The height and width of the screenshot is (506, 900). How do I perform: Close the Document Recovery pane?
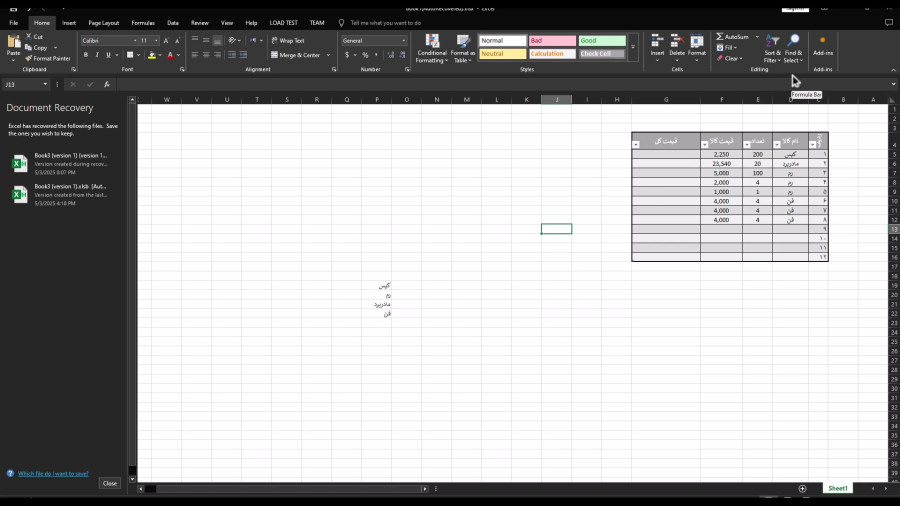(x=110, y=484)
